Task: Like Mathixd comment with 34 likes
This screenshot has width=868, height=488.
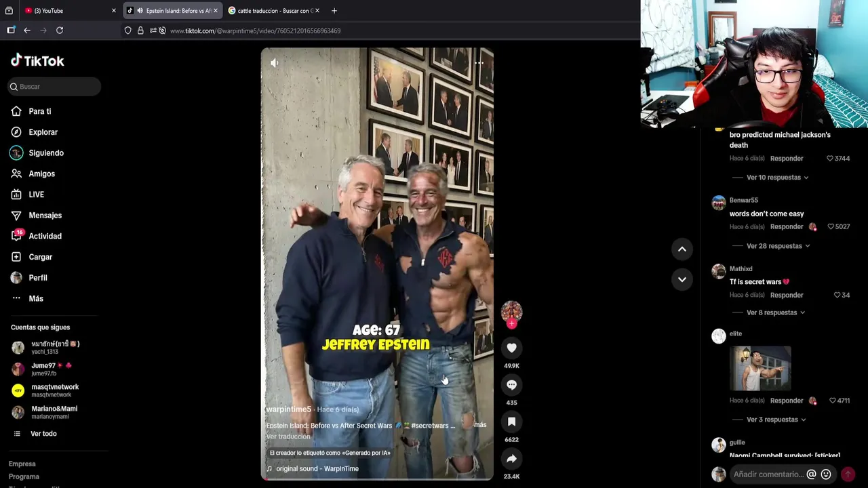Action: (837, 295)
